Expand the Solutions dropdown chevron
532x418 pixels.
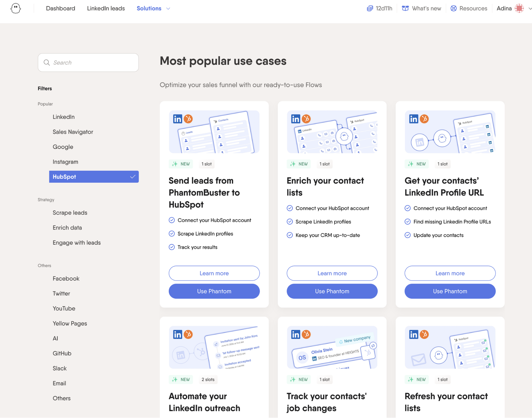(168, 9)
